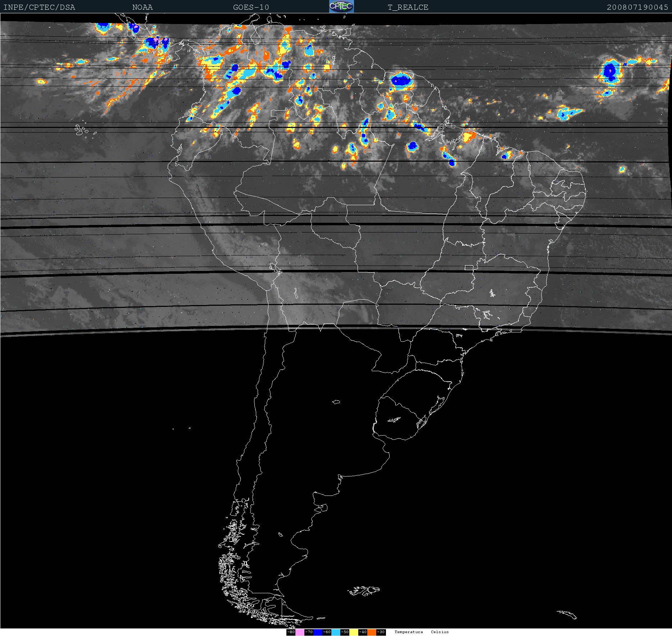Pick the light blue legend swatch
Viewport: 672px width, 636px height.
336,632
